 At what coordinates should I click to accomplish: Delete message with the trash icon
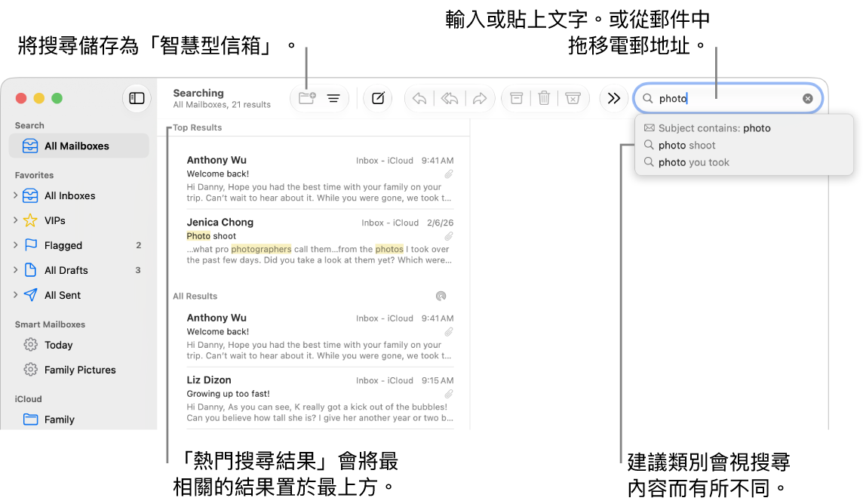coord(544,99)
